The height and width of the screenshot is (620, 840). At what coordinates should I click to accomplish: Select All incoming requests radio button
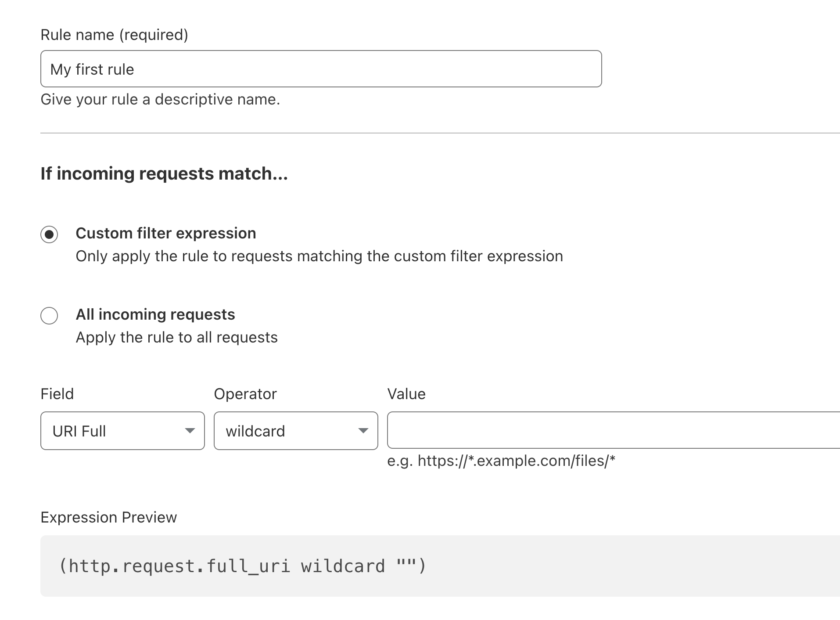point(49,315)
